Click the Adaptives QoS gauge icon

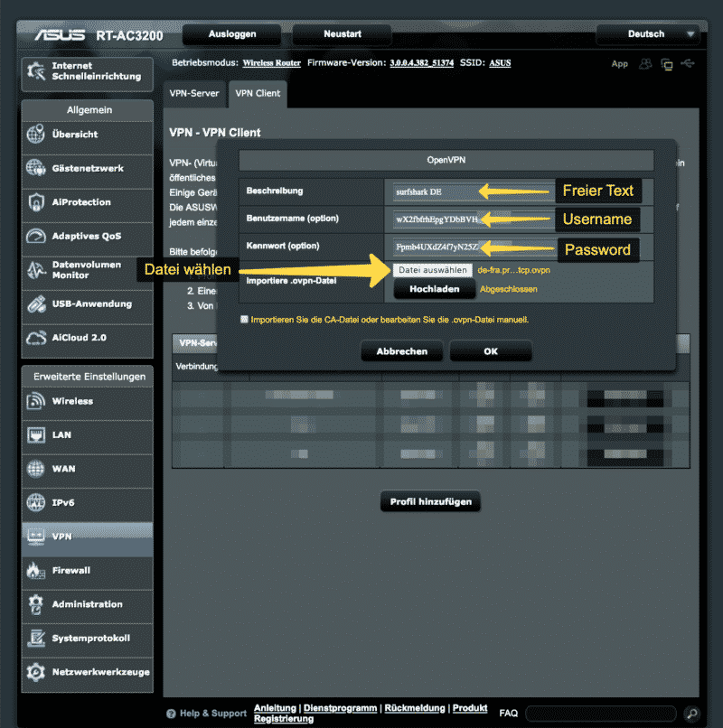pyautogui.click(x=36, y=236)
